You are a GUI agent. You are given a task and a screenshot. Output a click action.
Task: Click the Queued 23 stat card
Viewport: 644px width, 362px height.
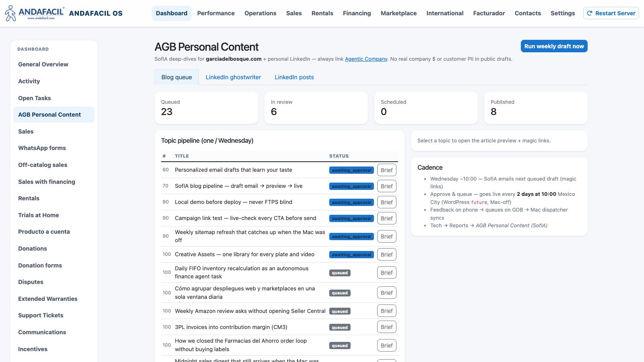[x=206, y=108]
